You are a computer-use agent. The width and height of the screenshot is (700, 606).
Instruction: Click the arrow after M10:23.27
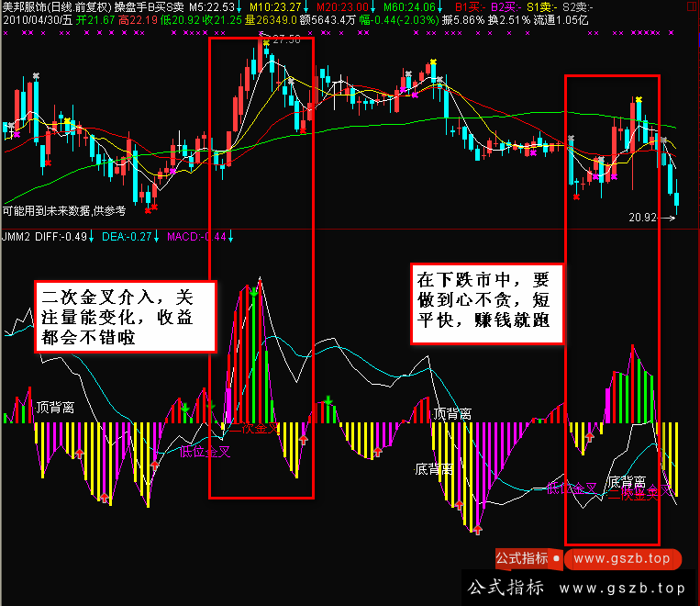pyautogui.click(x=306, y=7)
